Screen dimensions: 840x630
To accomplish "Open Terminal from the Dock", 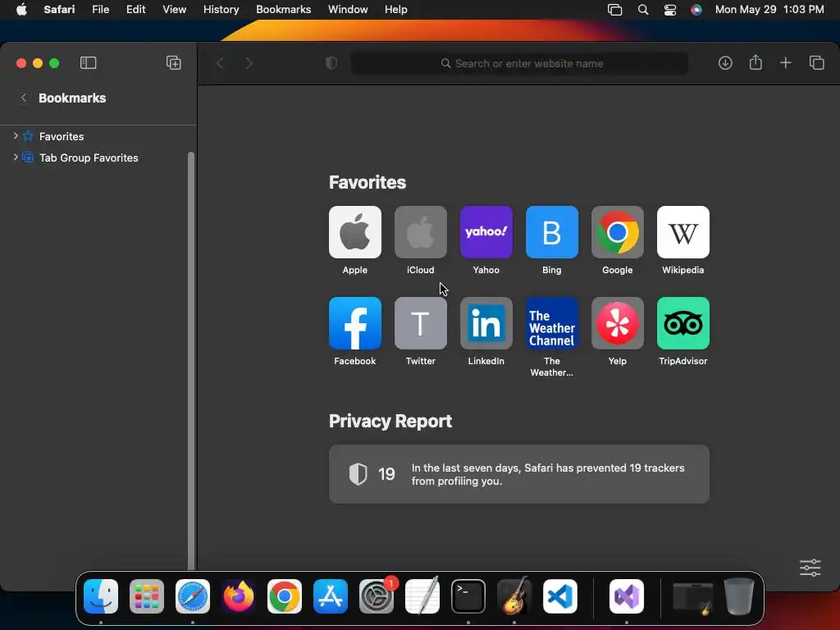I will (468, 596).
